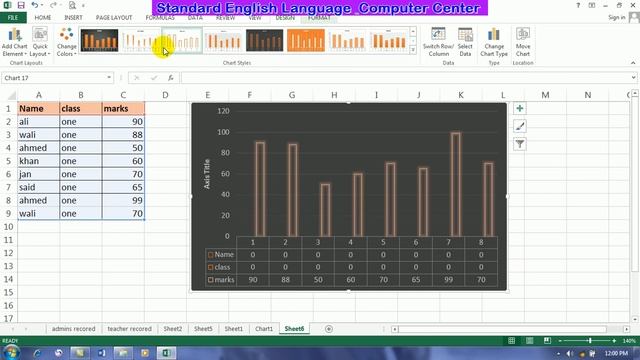Click the Windows Start button

[11, 353]
